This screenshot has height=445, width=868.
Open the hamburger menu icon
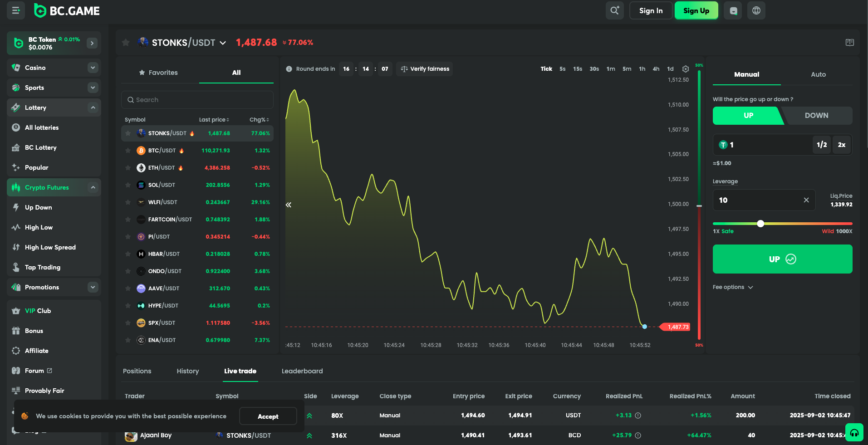(x=16, y=10)
